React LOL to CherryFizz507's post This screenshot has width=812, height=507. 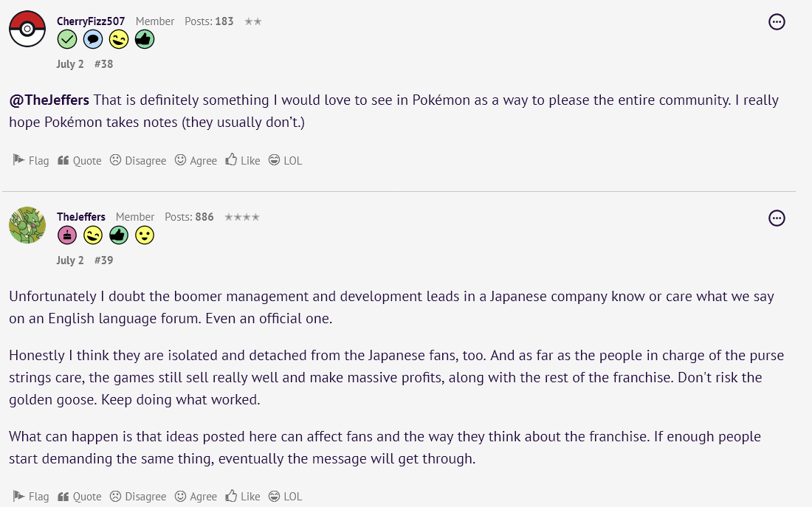pos(285,161)
